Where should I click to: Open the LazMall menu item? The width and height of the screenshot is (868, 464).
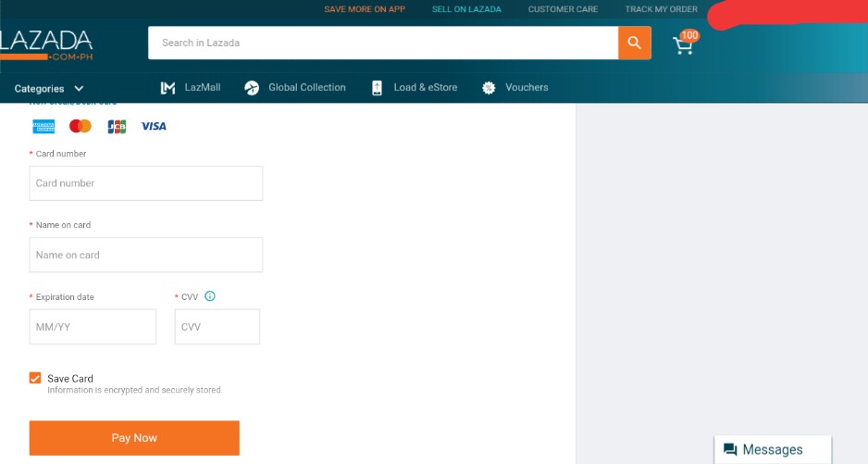(191, 88)
